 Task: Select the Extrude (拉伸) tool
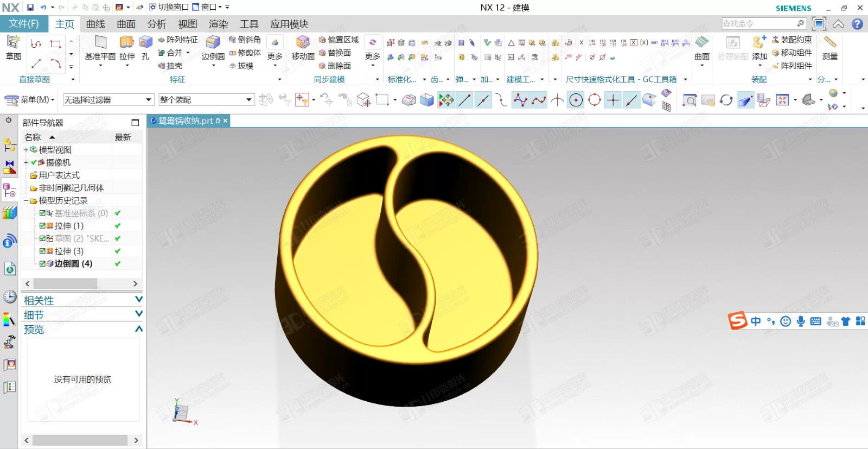coord(127,47)
